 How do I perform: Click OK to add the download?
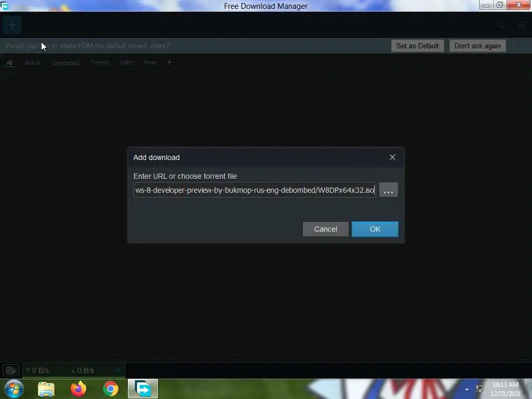[x=375, y=229]
